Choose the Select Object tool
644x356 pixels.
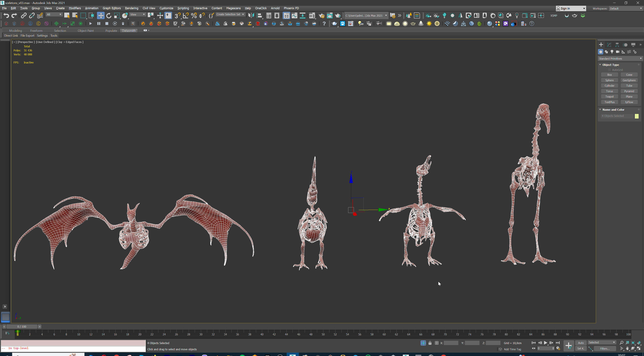[x=67, y=15]
